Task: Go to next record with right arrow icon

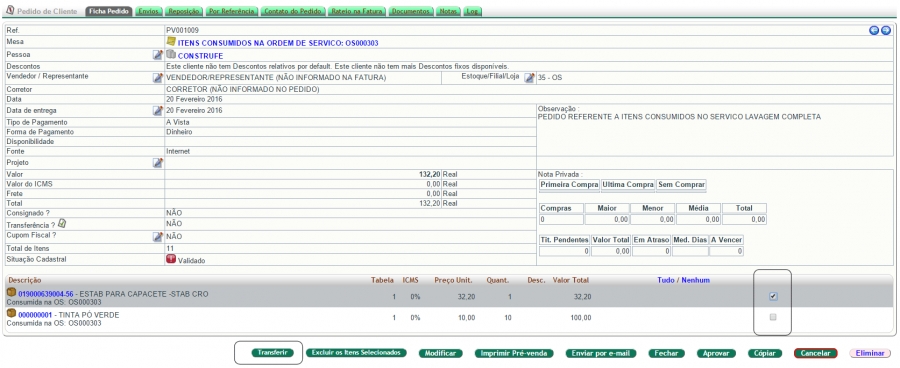Action: point(886,30)
